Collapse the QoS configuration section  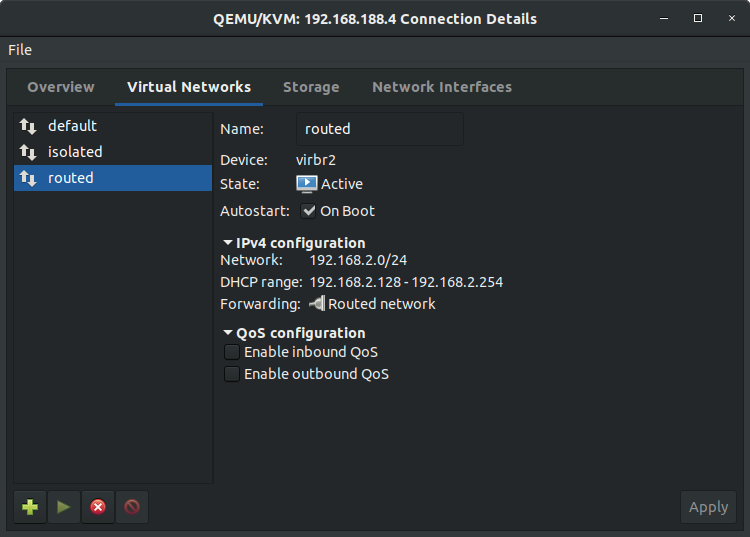[x=228, y=333]
